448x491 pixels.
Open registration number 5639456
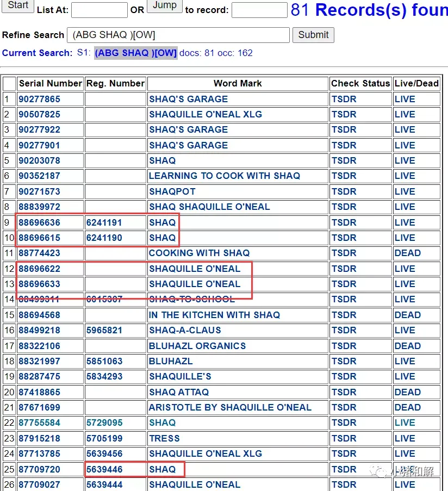104,453
